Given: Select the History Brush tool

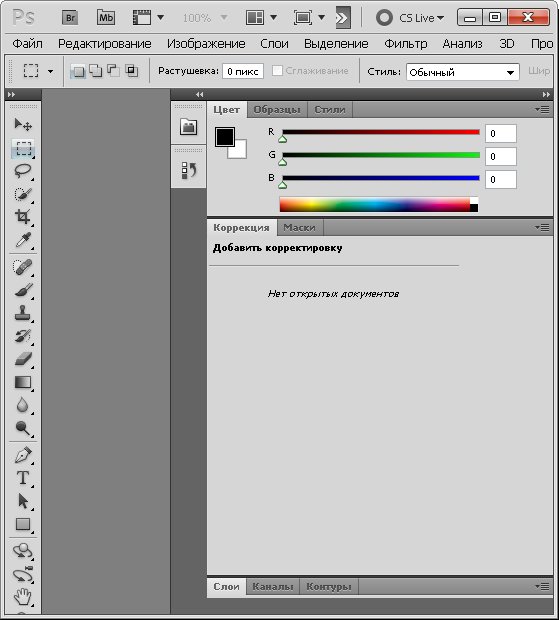Looking at the screenshot, I should 23,336.
